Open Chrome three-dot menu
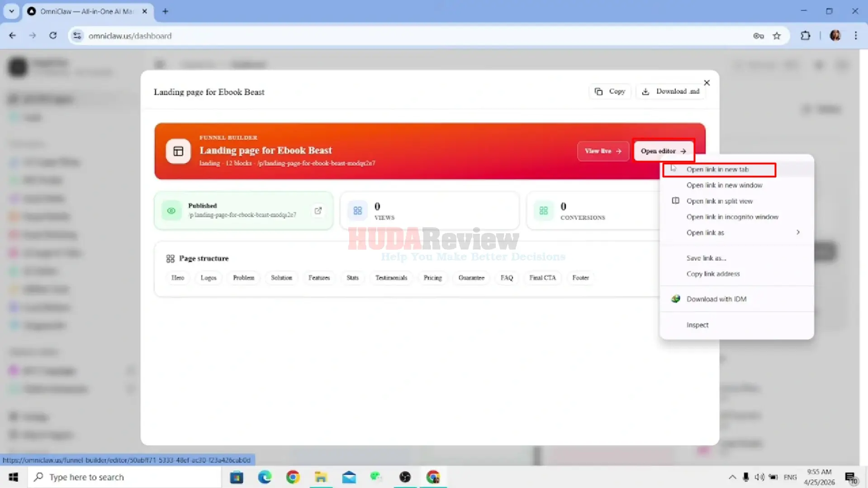This screenshot has width=868, height=488. point(855,36)
